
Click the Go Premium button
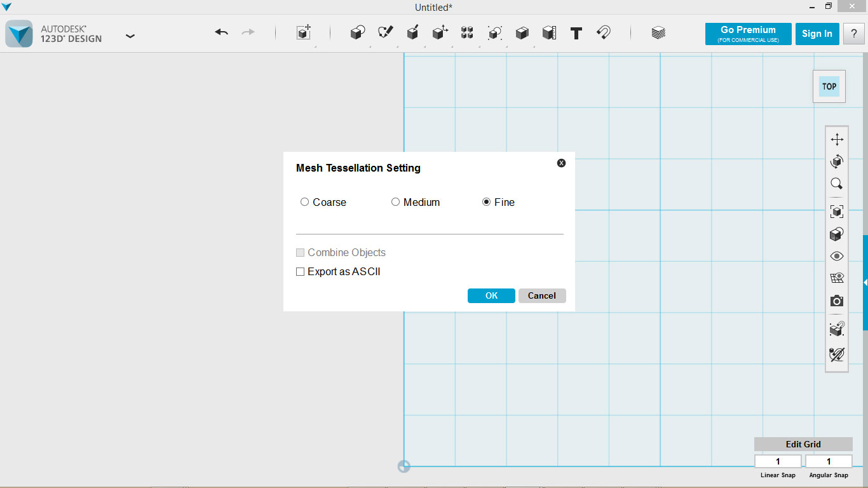point(748,34)
